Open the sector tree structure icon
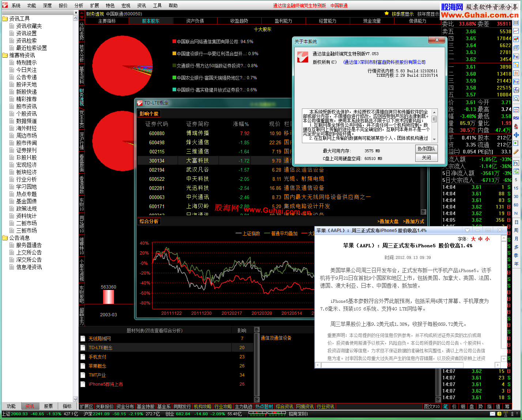 516,65
